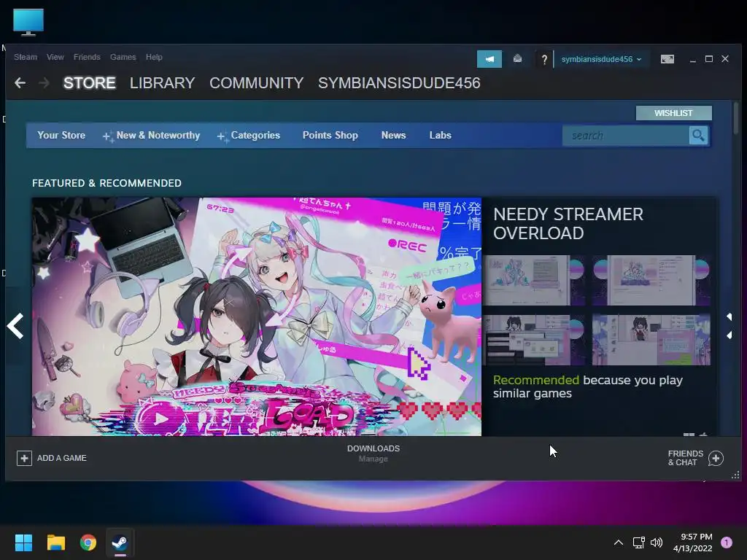The image size is (747, 560).
Task: Select second Needy Streamer screenshot thumbnail
Action: (651, 281)
